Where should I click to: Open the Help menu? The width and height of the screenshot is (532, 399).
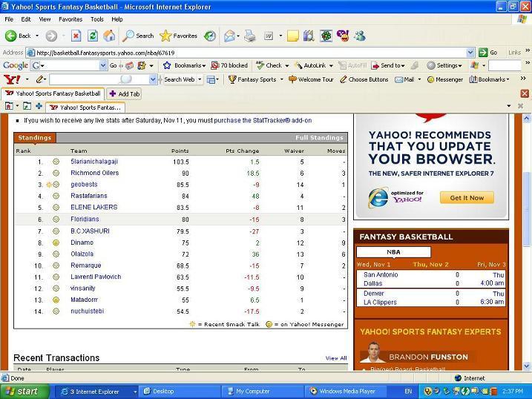pos(117,19)
